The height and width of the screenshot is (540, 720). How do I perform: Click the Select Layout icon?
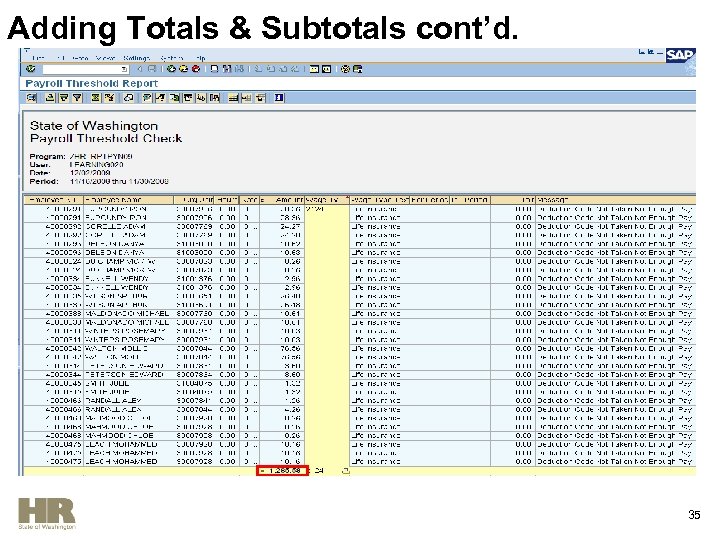tap(247, 97)
